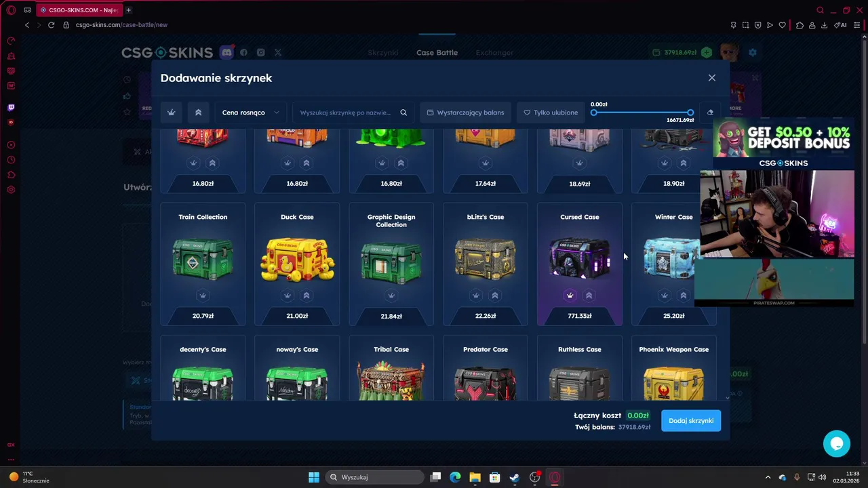Select the Cursed Case
Viewport: 868px width, 488px height.
pos(580,264)
